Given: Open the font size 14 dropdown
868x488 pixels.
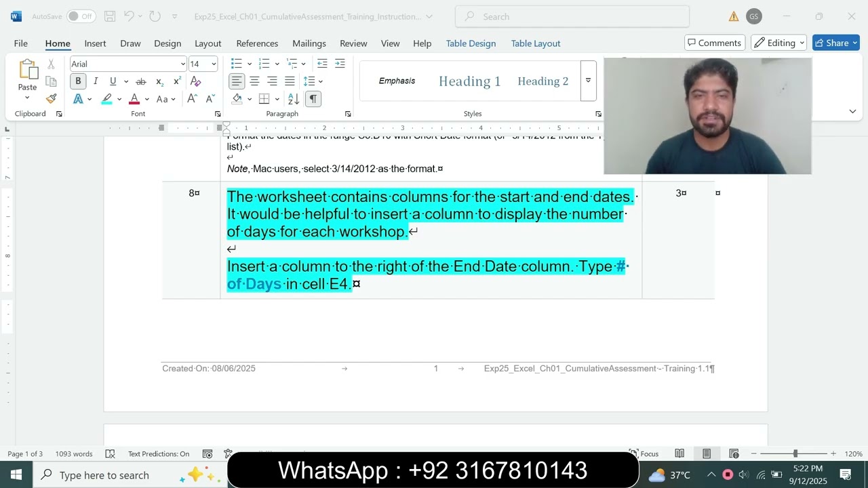Looking at the screenshot, I should tap(214, 64).
